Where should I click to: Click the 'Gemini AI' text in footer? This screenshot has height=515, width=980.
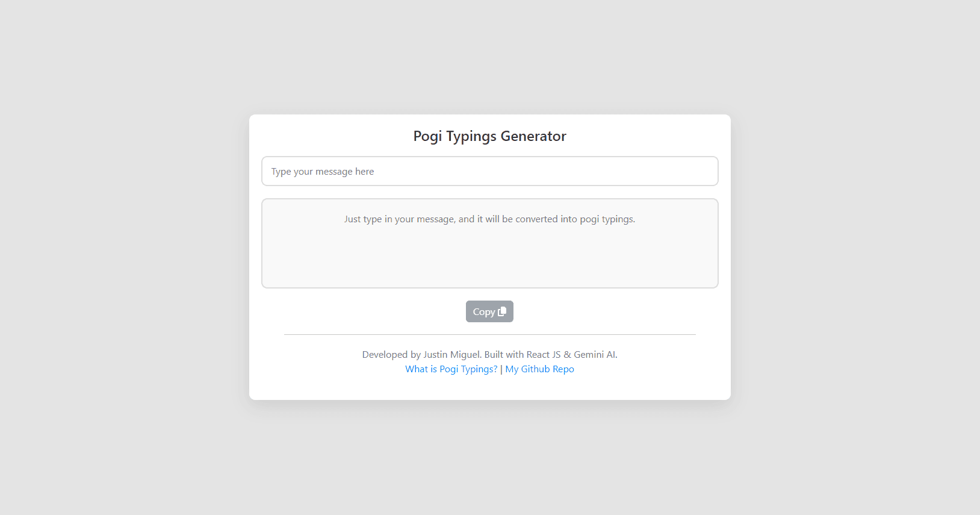pos(595,355)
